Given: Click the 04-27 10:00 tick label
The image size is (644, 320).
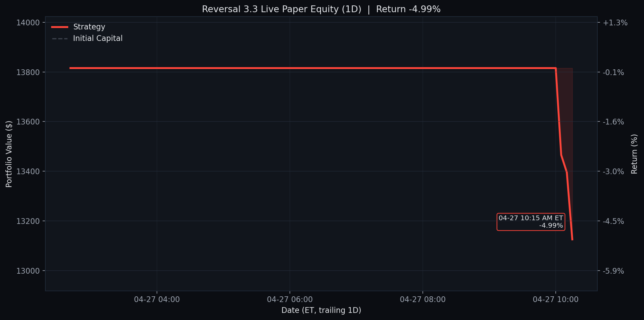Looking at the screenshot, I should coord(556,299).
